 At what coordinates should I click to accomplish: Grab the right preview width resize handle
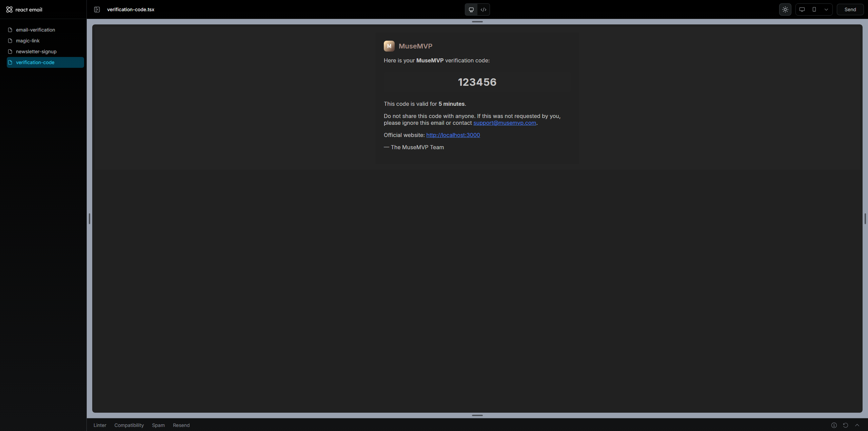click(x=865, y=219)
